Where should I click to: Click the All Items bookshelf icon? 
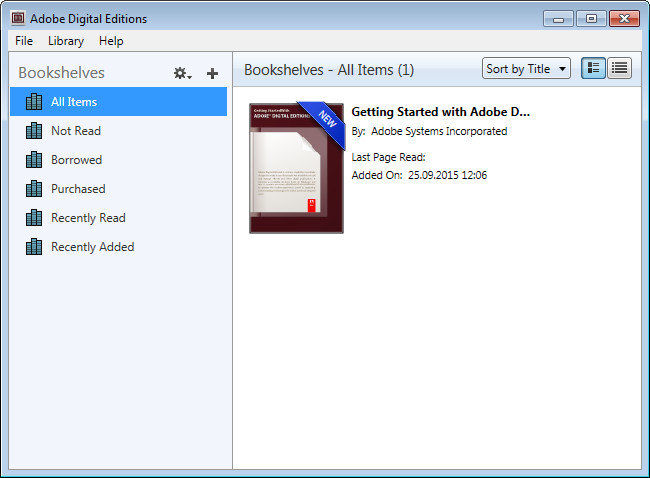(x=34, y=102)
